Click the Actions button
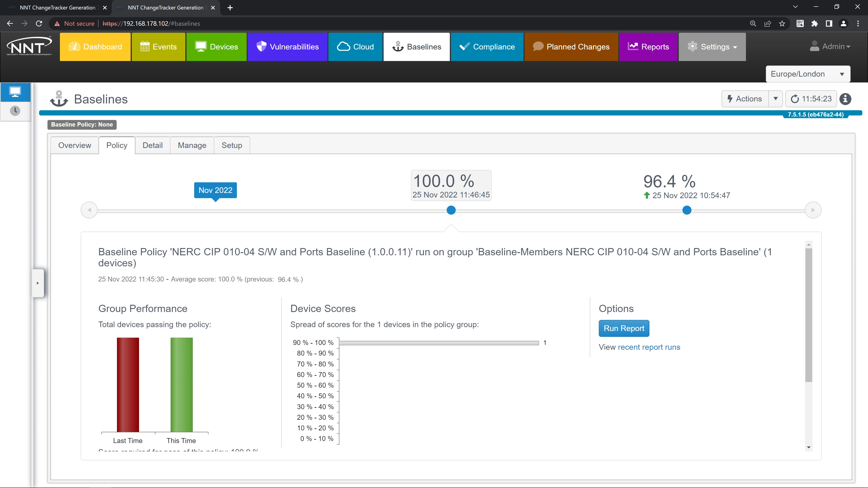 [x=745, y=99]
